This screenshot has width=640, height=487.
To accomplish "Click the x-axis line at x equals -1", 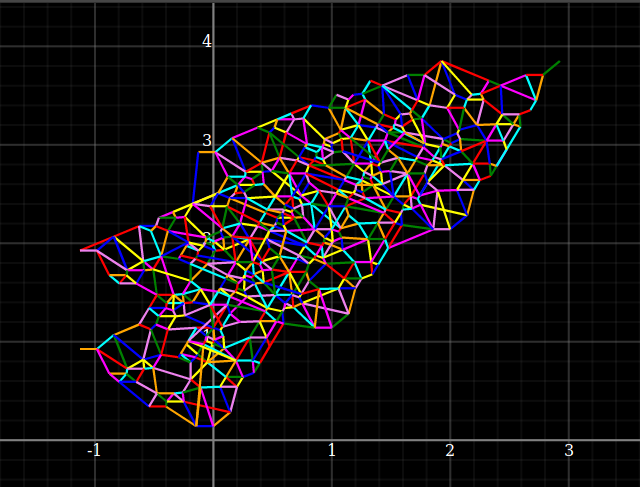I will pyautogui.click(x=95, y=440).
